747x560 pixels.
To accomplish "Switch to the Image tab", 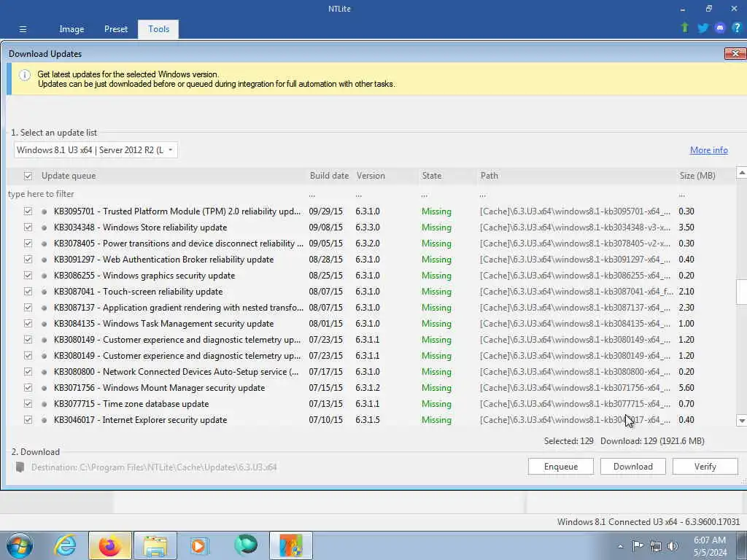I will pyautogui.click(x=71, y=29).
